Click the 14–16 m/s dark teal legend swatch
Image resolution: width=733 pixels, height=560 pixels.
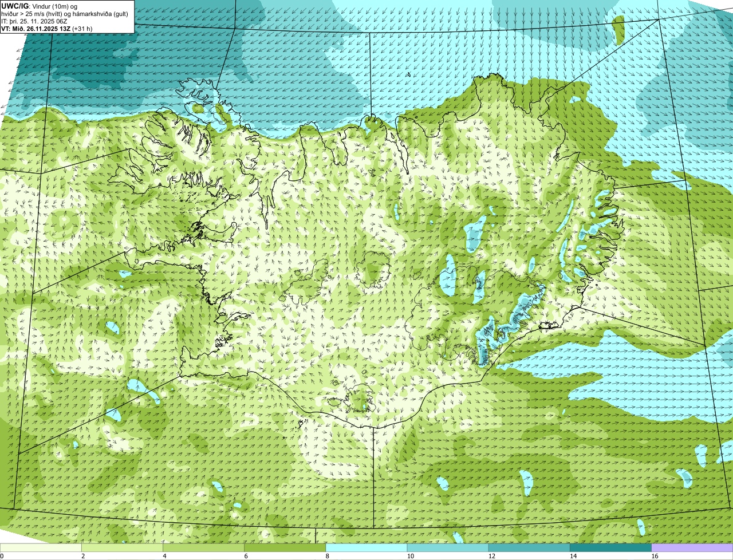[x=610, y=547]
